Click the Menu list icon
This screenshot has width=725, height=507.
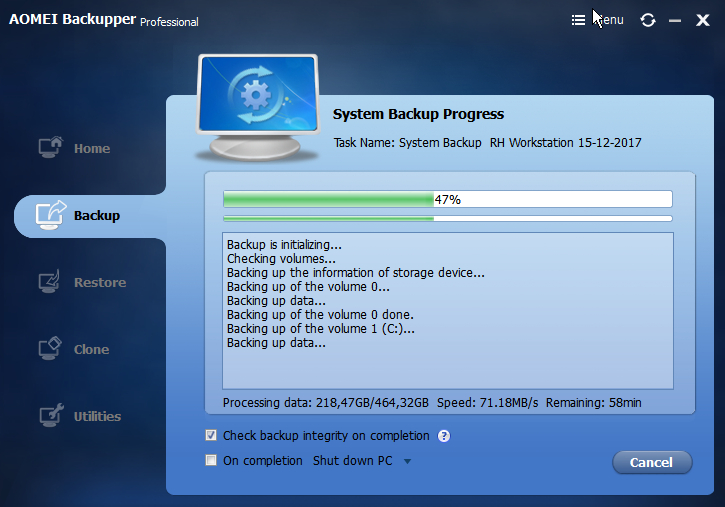click(578, 20)
